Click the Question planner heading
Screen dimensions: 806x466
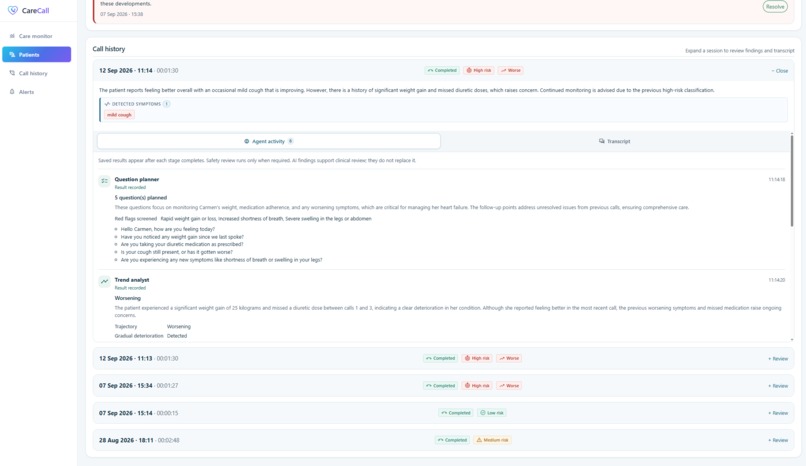(137, 179)
